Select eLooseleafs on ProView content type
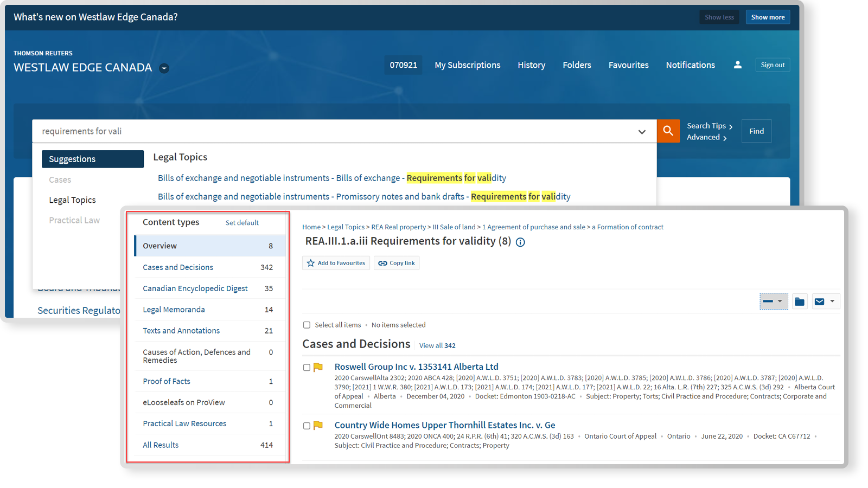The width and height of the screenshot is (868, 488). [210, 402]
